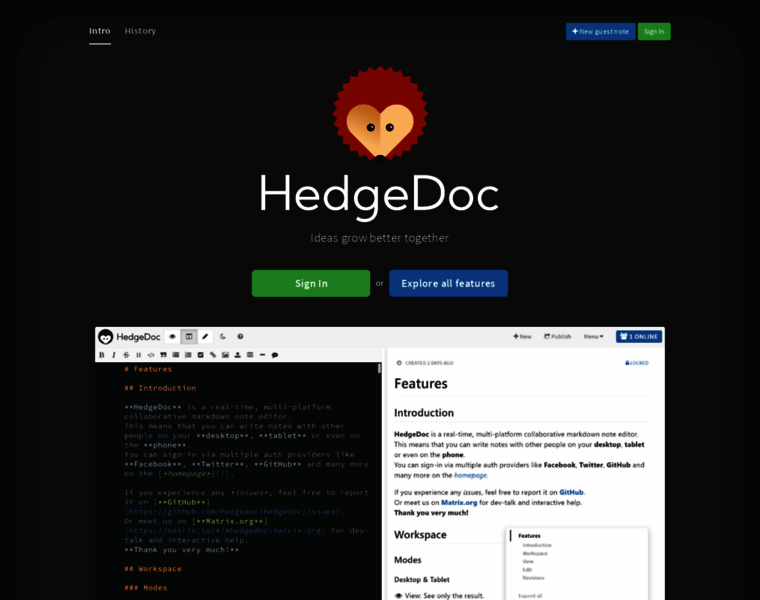Click the '## Introduction' markdown line
This screenshot has width=760, height=600.
coord(160,388)
